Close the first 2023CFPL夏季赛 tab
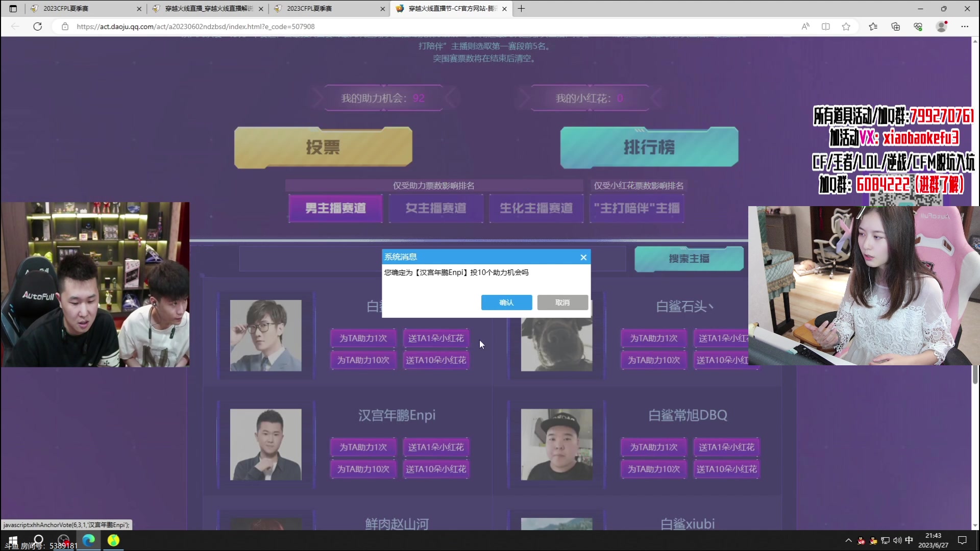 pyautogui.click(x=139, y=9)
